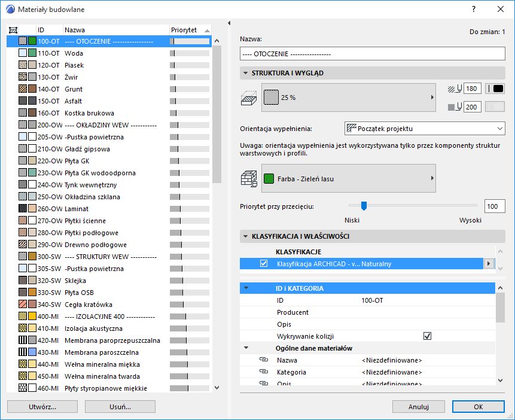Viewport: 515px width, 420px height.
Task: Collapse the Ogólne dane materiałów group
Action: click(x=246, y=348)
